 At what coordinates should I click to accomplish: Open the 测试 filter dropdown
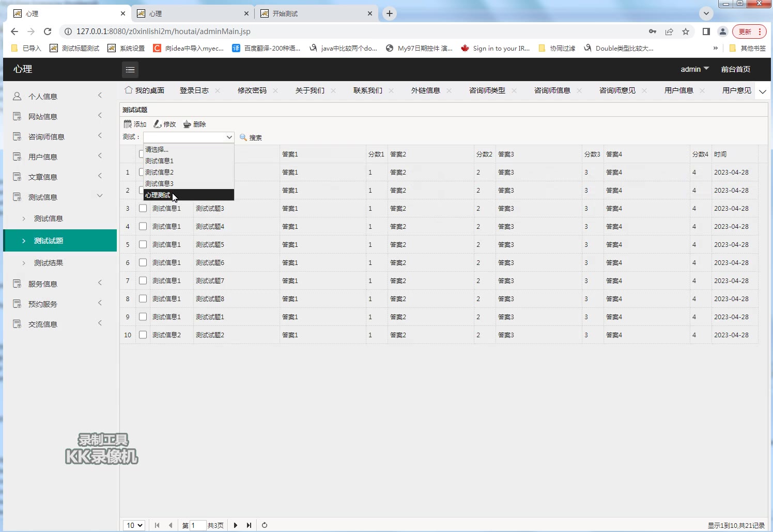tap(189, 137)
